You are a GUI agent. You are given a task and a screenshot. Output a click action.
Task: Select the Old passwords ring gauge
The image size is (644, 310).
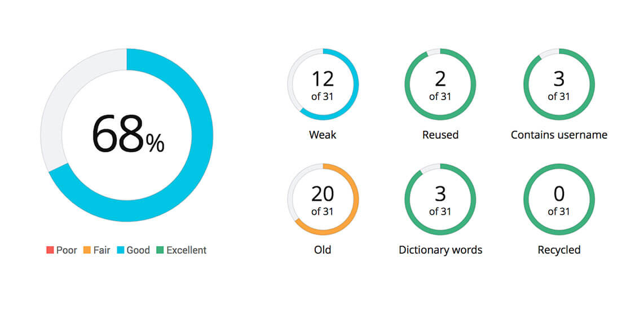[323, 200]
